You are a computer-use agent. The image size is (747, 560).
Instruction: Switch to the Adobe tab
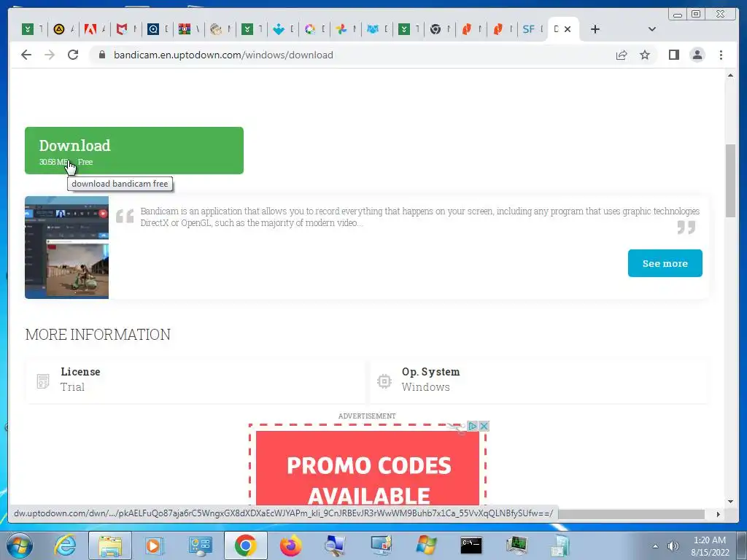[x=94, y=29]
